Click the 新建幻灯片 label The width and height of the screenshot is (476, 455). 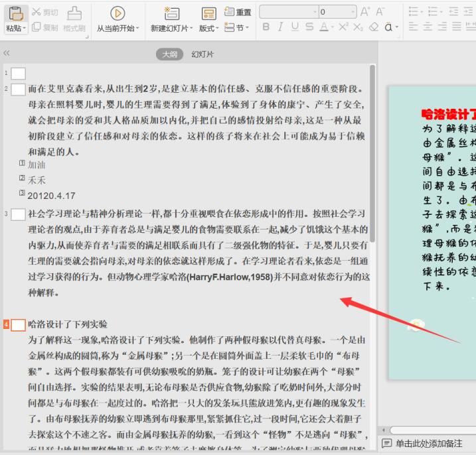coord(169,29)
